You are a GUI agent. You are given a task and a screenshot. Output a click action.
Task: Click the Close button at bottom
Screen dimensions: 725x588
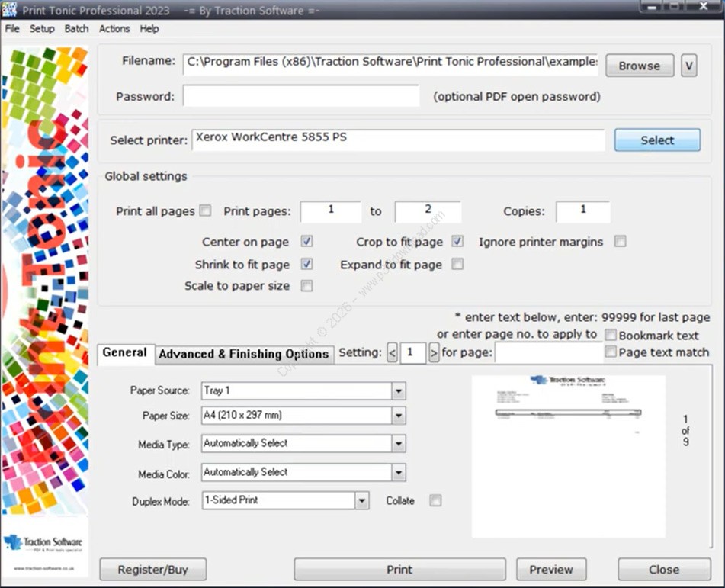(x=664, y=569)
